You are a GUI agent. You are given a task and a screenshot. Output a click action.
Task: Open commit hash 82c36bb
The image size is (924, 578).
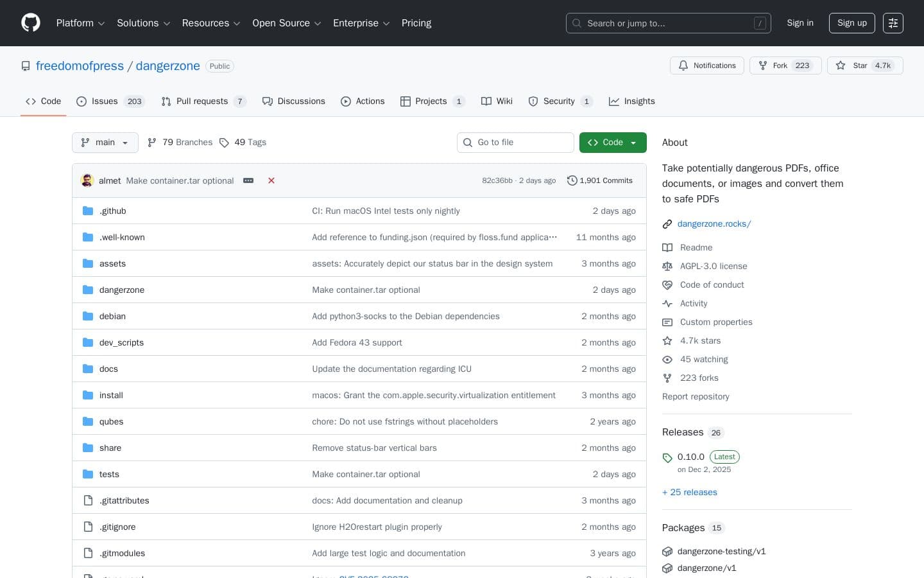(497, 180)
